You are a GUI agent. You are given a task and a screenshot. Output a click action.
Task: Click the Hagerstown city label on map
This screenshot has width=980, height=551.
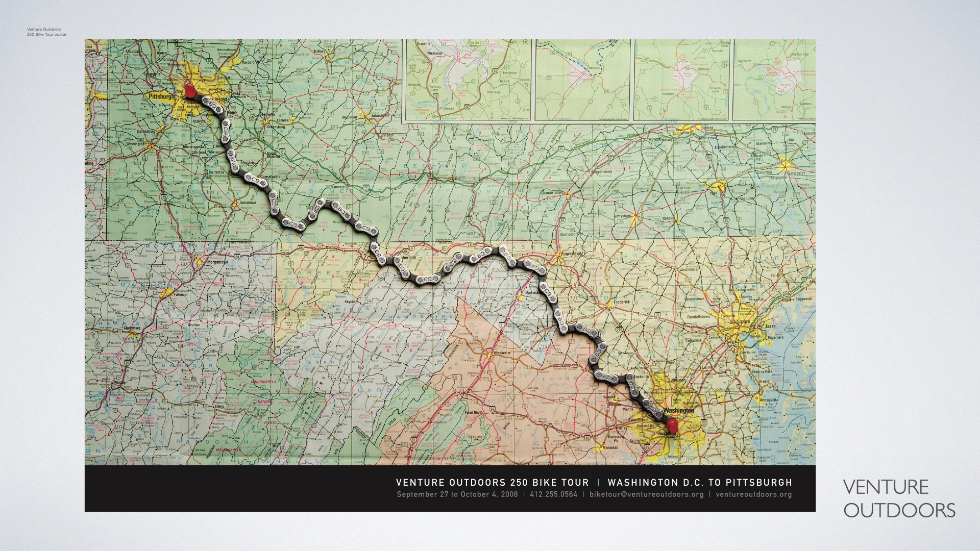[x=571, y=253]
